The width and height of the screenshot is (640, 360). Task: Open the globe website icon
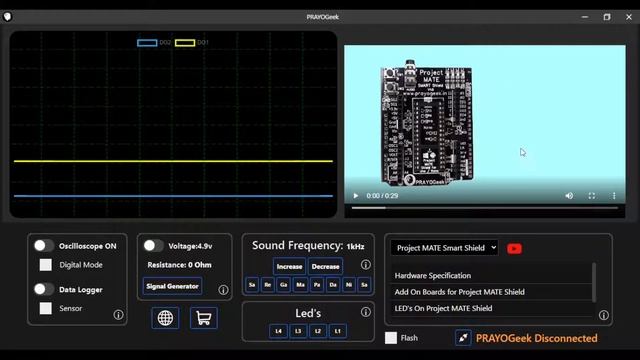165,318
